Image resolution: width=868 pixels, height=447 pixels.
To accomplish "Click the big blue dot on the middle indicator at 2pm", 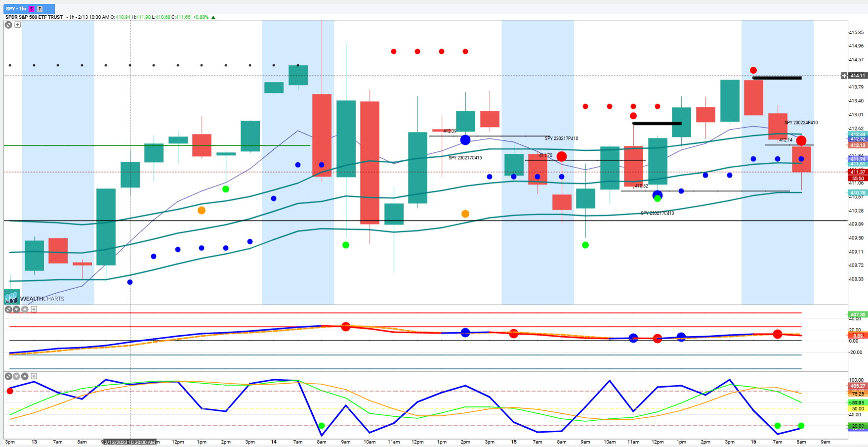I will coord(465,333).
